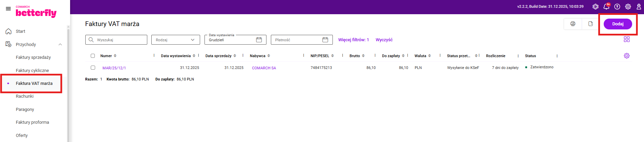
Task: Select all invoices header checkbox
Action: 93,56
